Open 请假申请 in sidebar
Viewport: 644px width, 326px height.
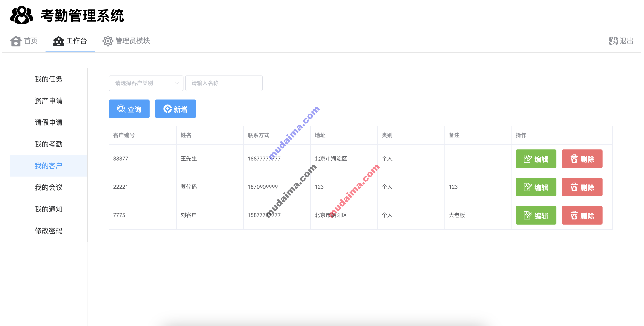pyautogui.click(x=48, y=123)
